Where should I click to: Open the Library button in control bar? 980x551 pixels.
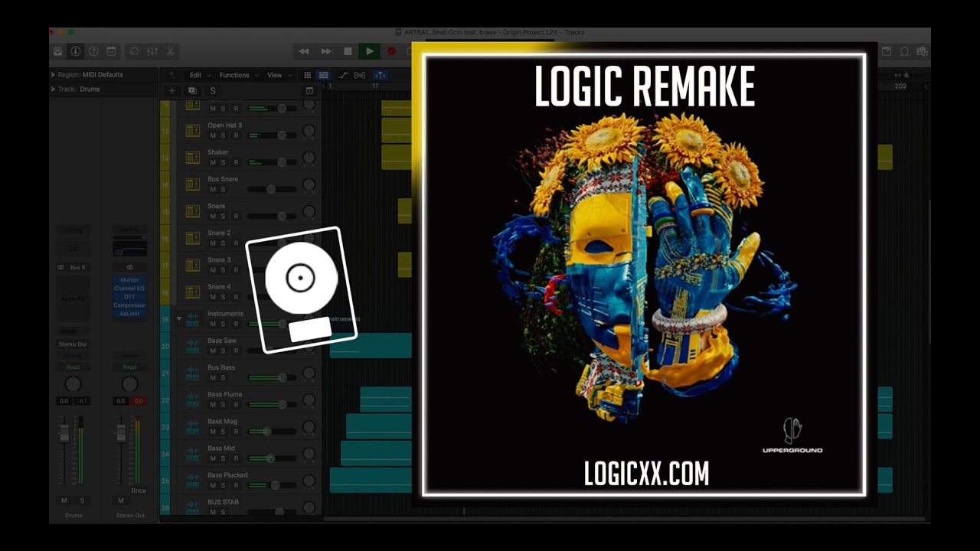pos(57,51)
